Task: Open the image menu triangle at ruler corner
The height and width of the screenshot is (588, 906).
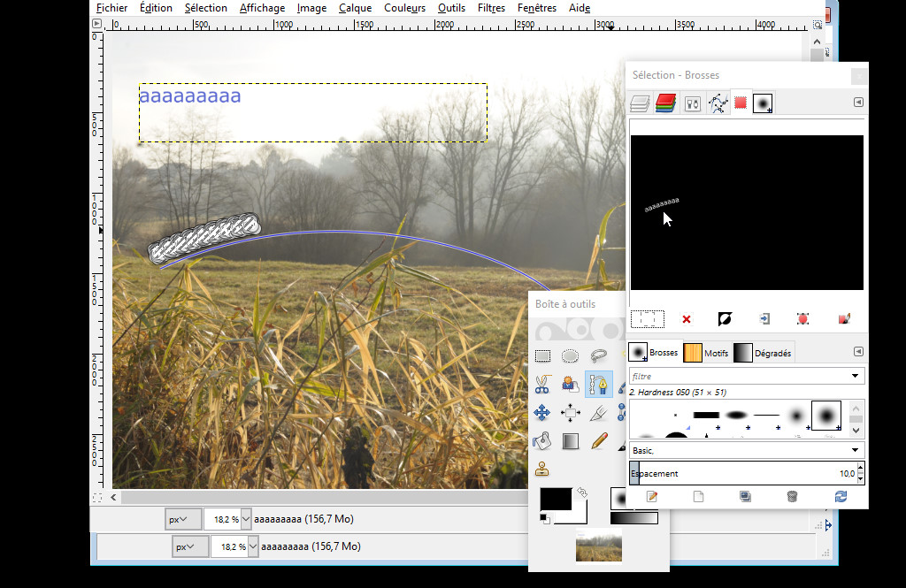Action: click(96, 24)
